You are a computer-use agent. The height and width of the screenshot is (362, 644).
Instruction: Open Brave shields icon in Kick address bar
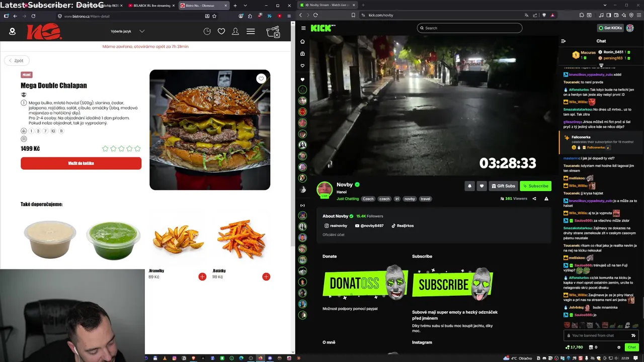(x=544, y=15)
